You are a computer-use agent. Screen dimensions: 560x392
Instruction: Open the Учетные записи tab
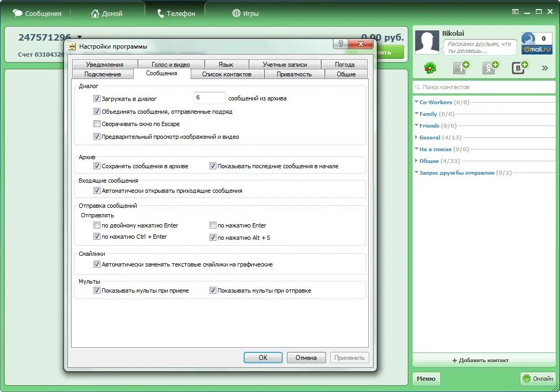point(285,64)
